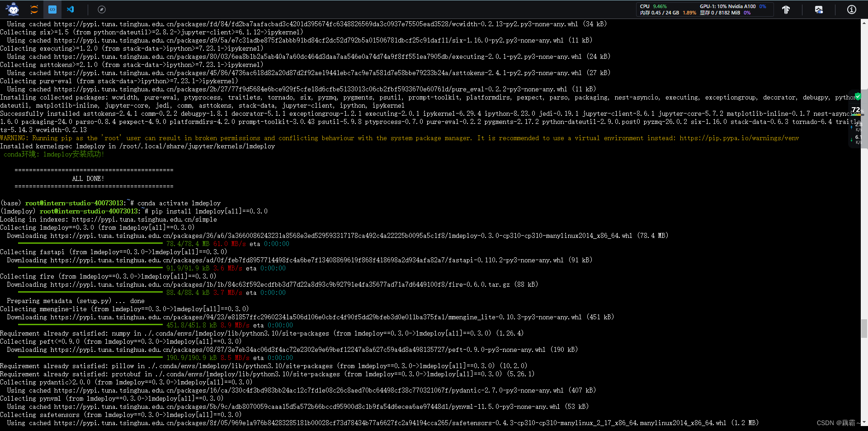Viewport: 868px width, 431px height.
Task: Click the terminal vertical scrollbar thumb
Action: (x=864, y=329)
